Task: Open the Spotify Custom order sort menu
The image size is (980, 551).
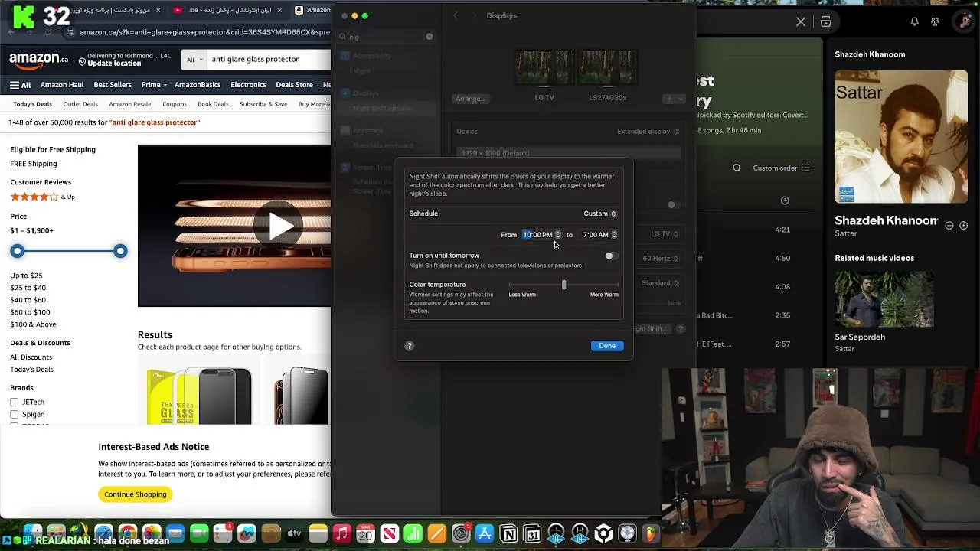Action: [781, 168]
